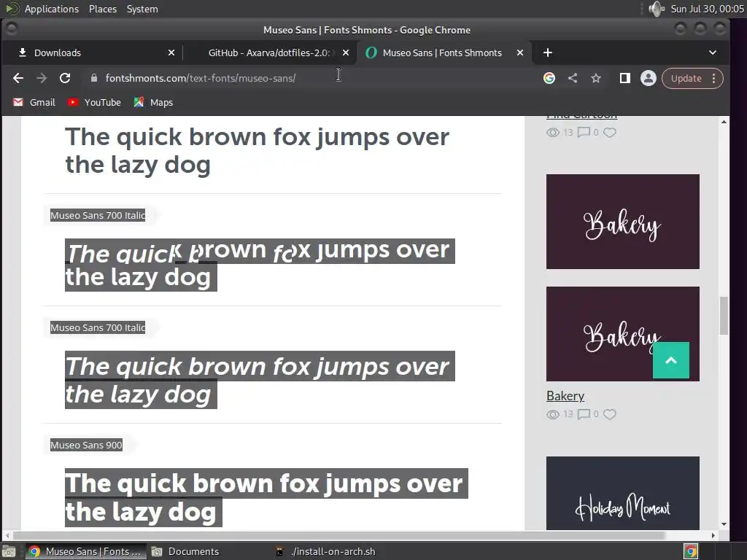Click the Museo Sans Chrome taskbar button
The image size is (747, 560).
point(85,551)
